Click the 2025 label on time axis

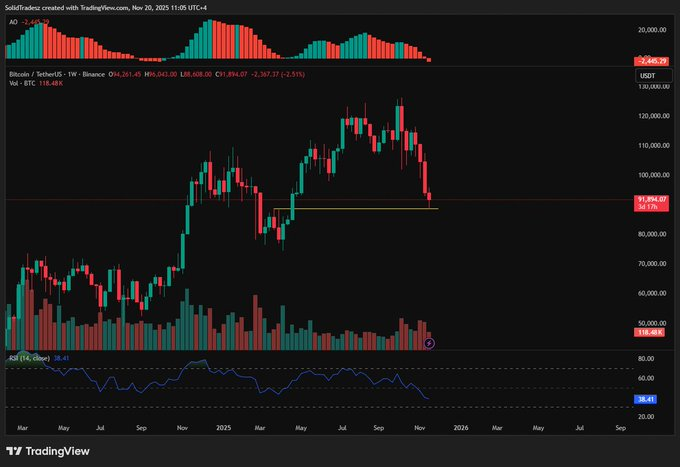223,428
